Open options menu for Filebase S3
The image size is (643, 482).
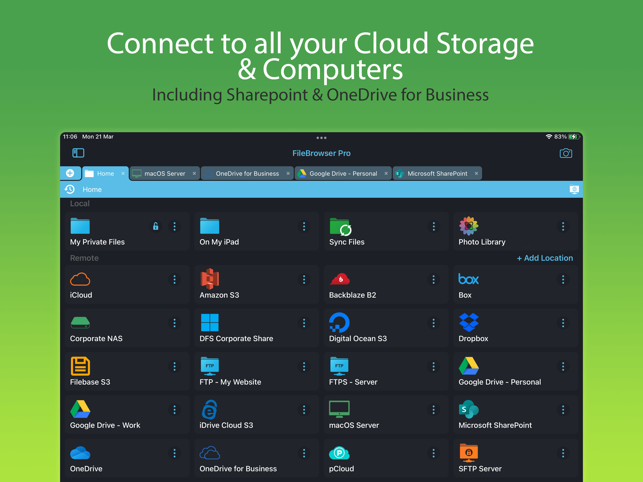pyautogui.click(x=175, y=366)
